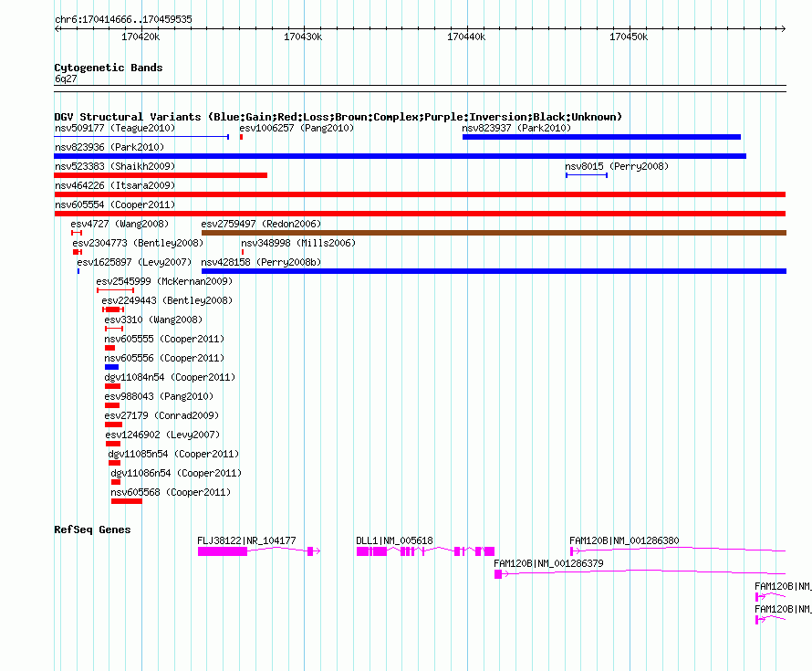Open the nsv464226 (Itsara2009) variant label
812x671 pixels.
pyautogui.click(x=115, y=185)
